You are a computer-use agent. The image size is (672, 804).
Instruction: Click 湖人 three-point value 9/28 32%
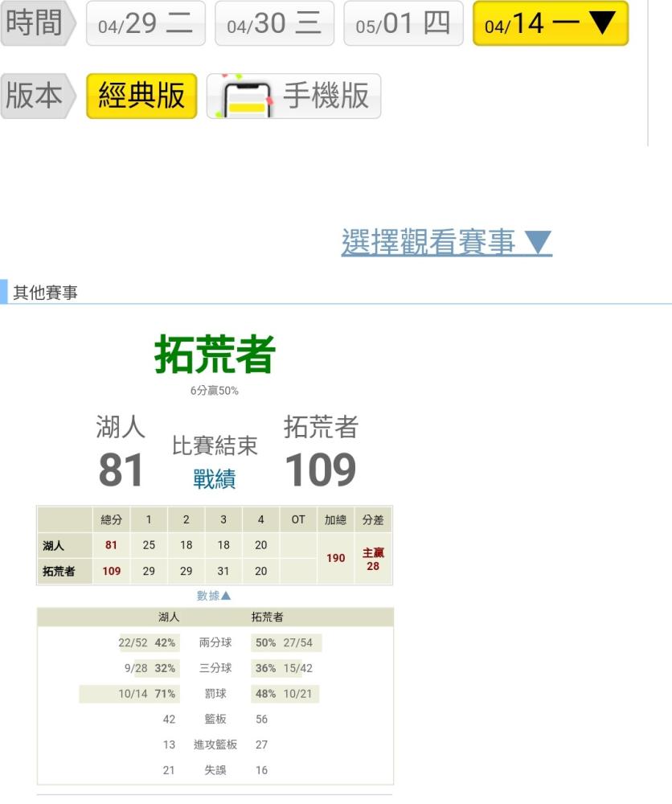152,668
